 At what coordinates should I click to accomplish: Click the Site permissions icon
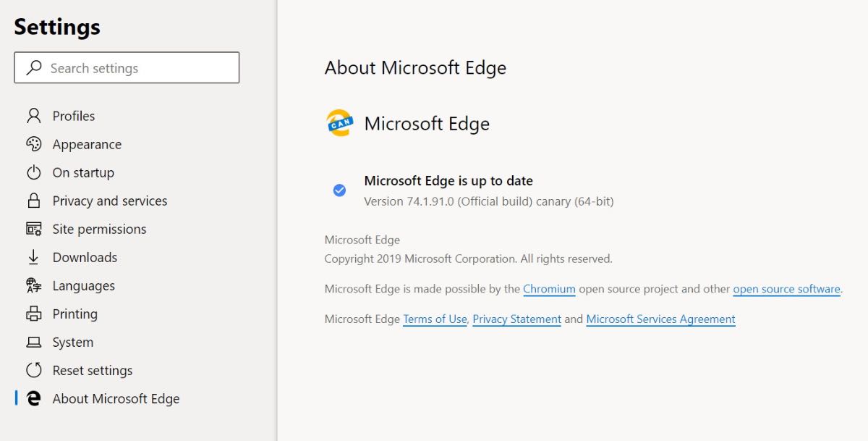coord(33,229)
